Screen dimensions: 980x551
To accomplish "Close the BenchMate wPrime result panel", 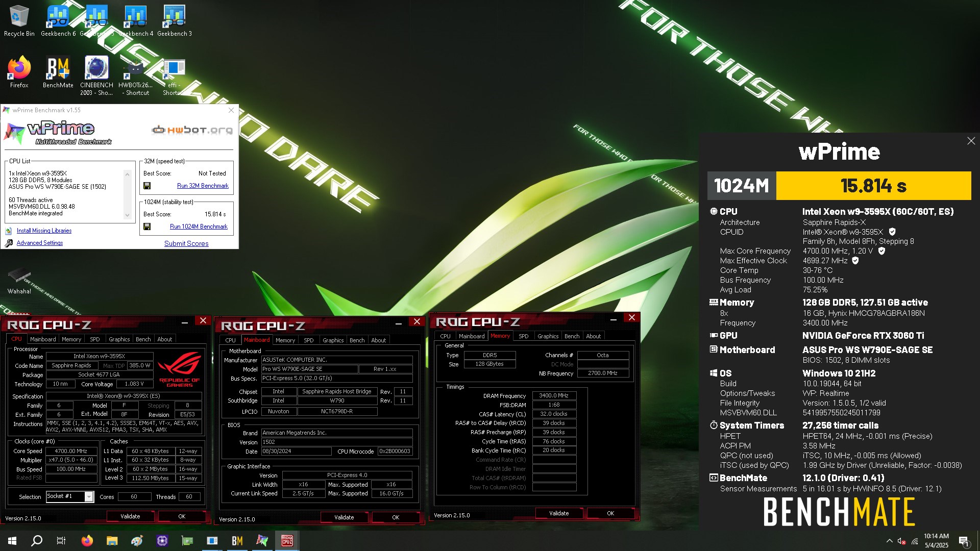I will coord(971,141).
